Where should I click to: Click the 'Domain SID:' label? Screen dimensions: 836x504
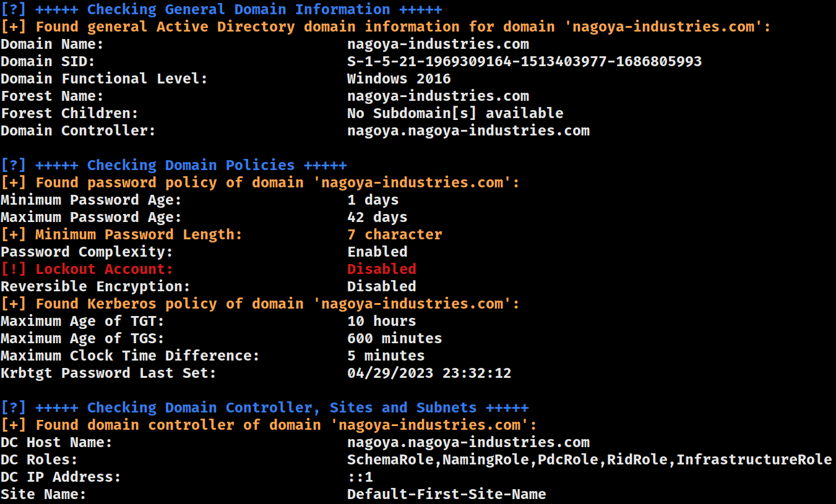[48, 62]
